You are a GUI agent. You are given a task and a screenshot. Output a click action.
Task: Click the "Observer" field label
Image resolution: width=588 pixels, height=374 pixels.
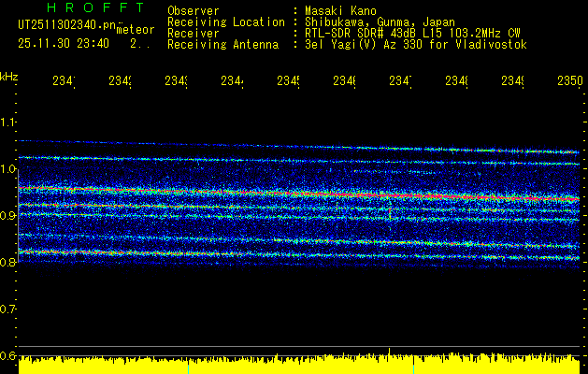[193, 10]
